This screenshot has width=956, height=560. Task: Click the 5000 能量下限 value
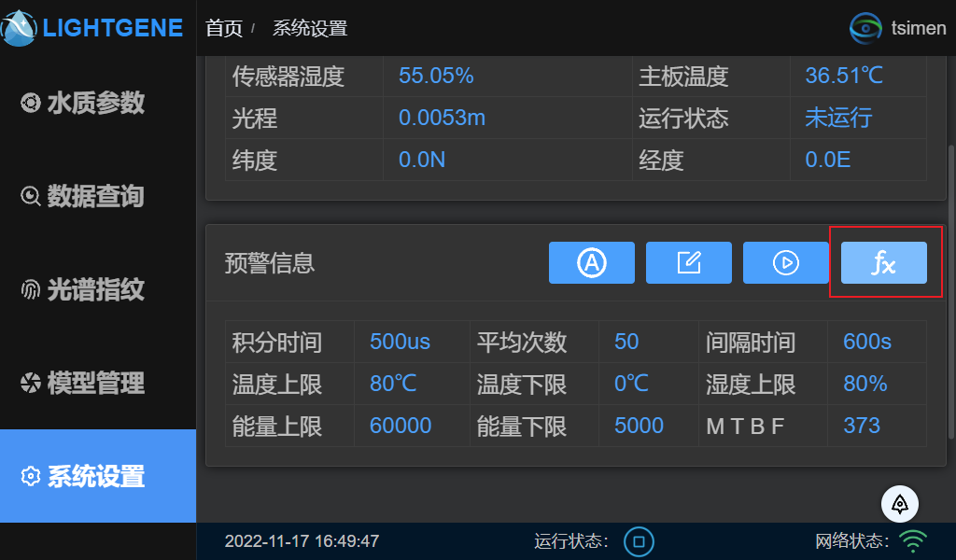pos(639,426)
